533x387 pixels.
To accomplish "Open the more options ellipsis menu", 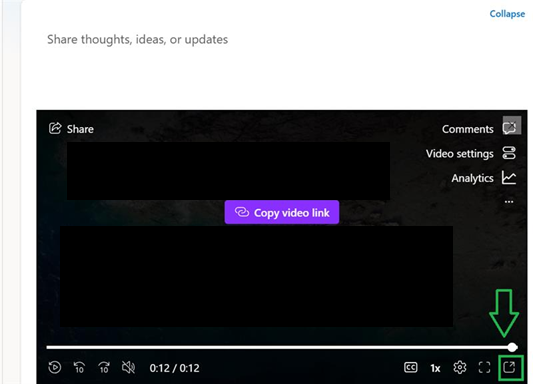I will coord(509,202).
